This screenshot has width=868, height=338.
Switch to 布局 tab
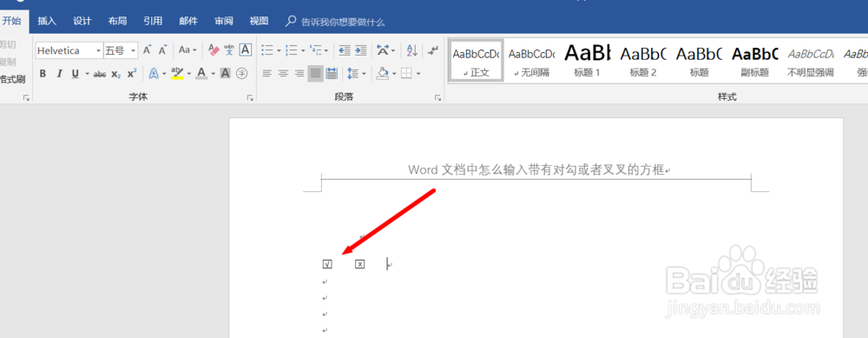tap(117, 21)
